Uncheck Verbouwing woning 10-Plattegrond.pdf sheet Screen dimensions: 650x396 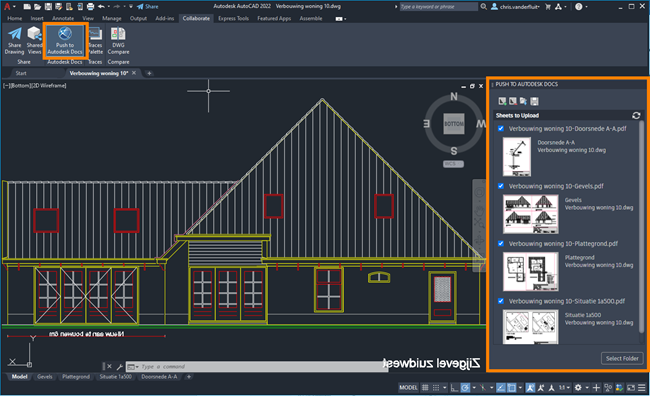click(501, 243)
